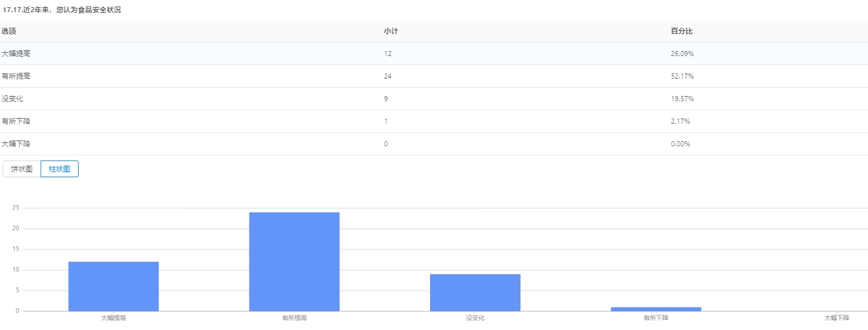Click the 19.57% percentage cell
The width and height of the screenshot is (868, 330).
(x=682, y=99)
